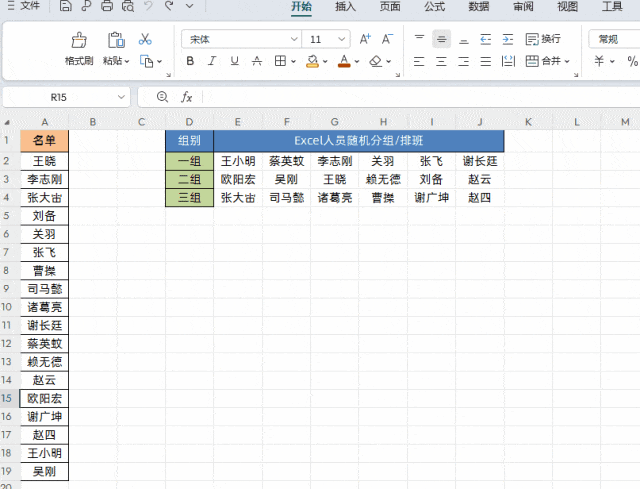The image size is (640, 489).
Task: Open the fill color dropdown arrow
Action: coord(325,62)
